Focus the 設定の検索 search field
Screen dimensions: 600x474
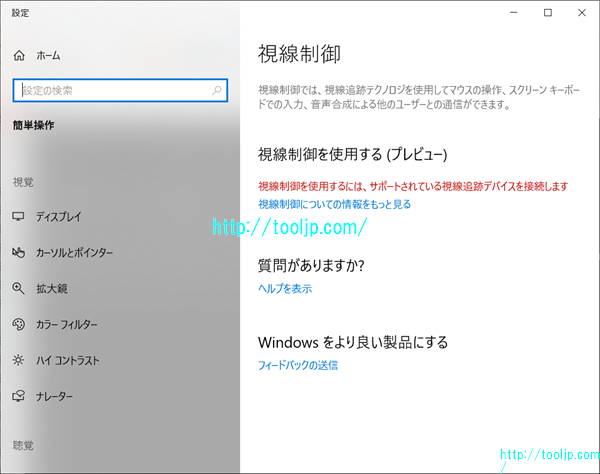coord(120,91)
